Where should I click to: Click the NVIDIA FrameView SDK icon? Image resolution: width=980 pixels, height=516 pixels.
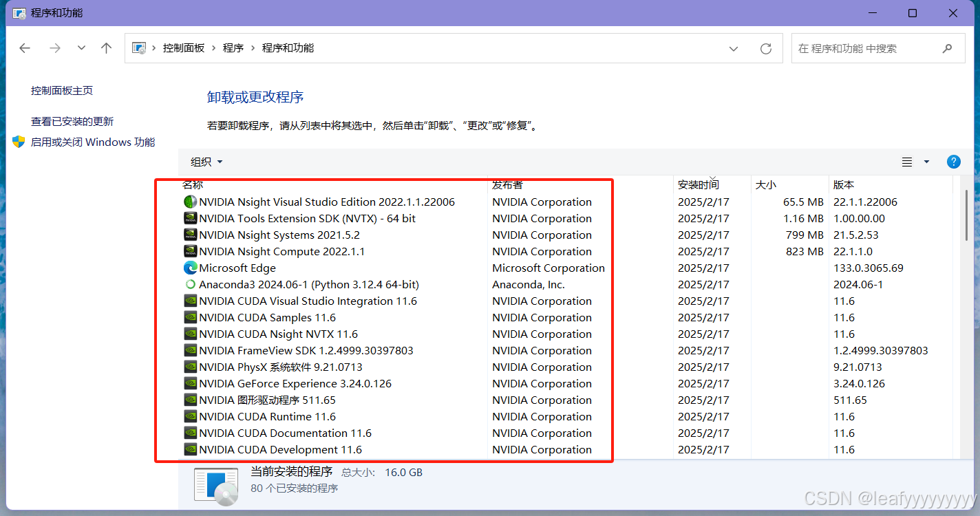point(191,350)
